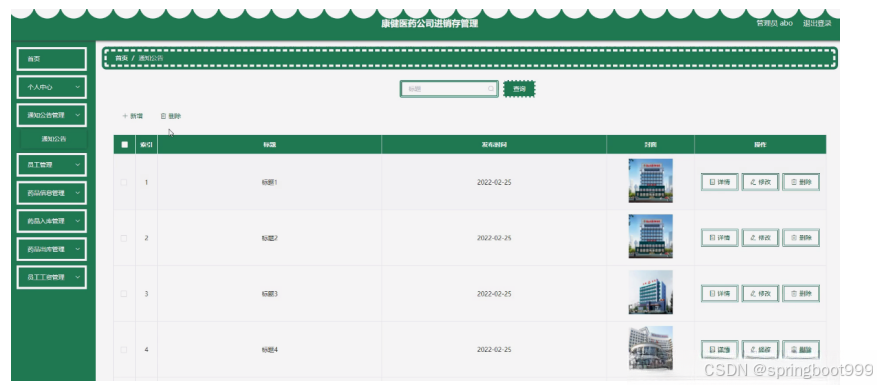Image resolution: width=877 pixels, height=385 pixels.
Task: Click the 标题1 cell
Action: click(x=270, y=182)
